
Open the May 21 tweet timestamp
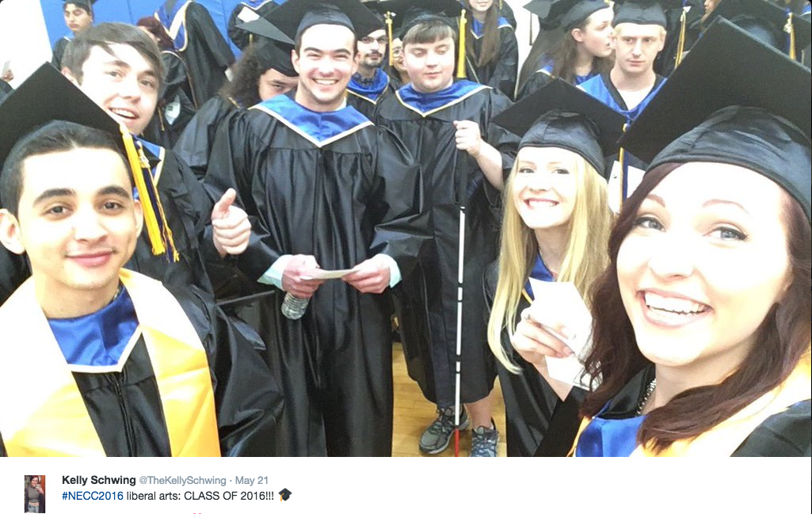252,481
